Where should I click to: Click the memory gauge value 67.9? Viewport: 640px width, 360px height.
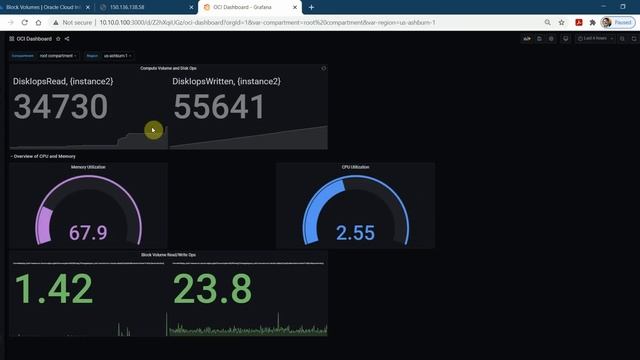tap(88, 233)
